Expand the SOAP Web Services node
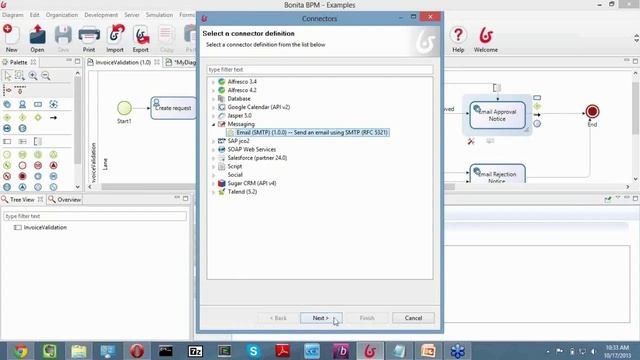 [x=213, y=150]
